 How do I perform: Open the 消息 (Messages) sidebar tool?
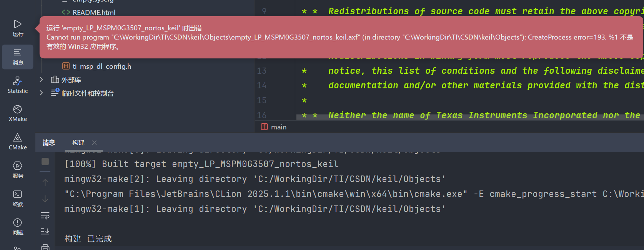[x=18, y=57]
